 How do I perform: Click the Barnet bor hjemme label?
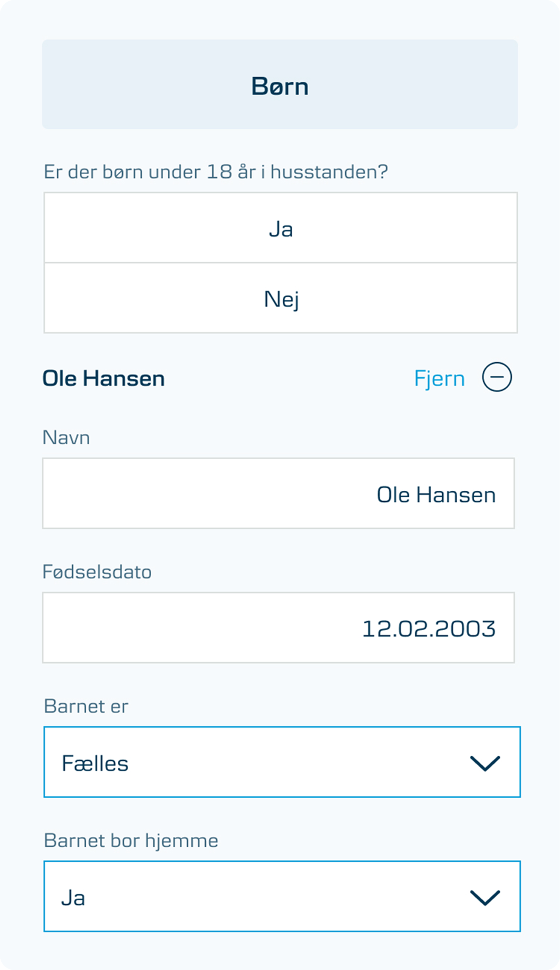coord(131,840)
